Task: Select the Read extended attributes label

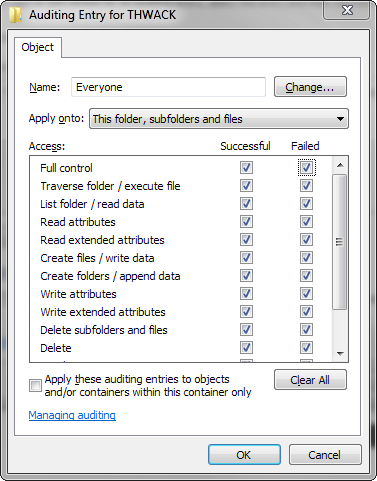Action: (x=102, y=240)
